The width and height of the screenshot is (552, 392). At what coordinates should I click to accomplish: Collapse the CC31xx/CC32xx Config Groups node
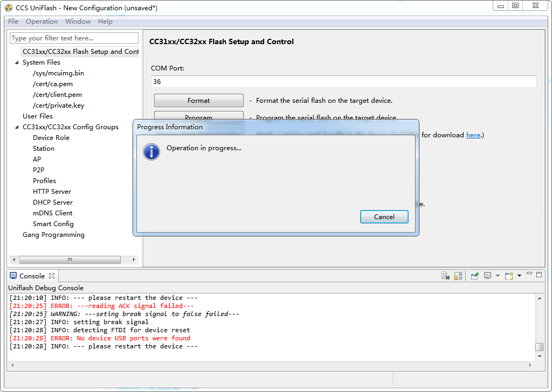click(x=17, y=127)
